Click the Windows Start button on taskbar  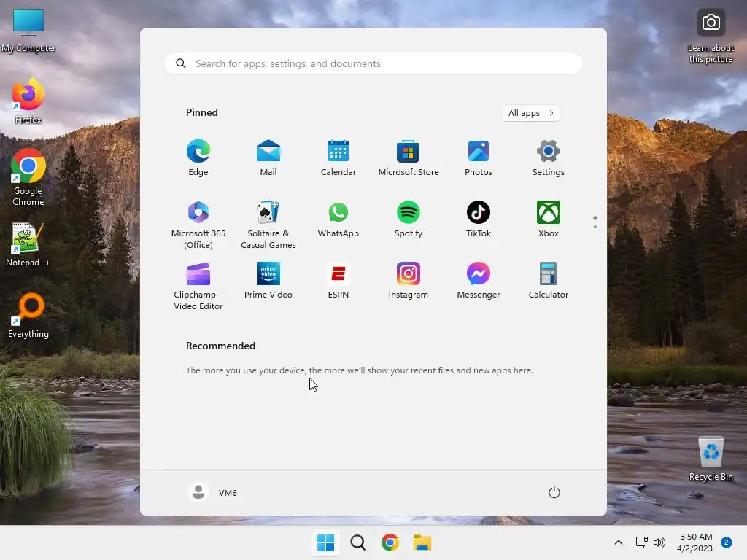coord(326,542)
